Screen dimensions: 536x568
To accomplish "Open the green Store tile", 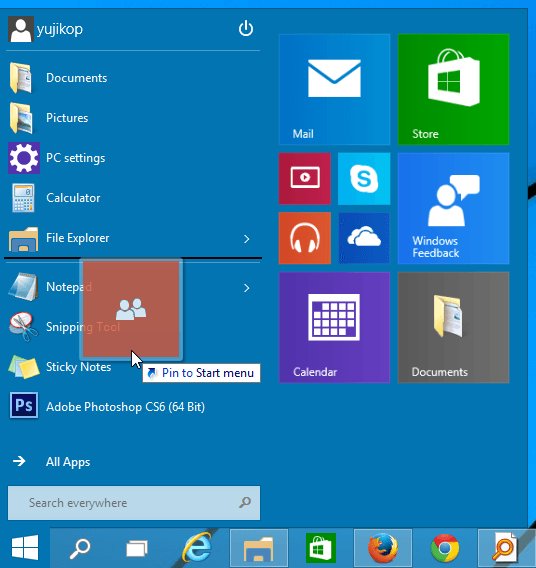I will [x=453, y=89].
